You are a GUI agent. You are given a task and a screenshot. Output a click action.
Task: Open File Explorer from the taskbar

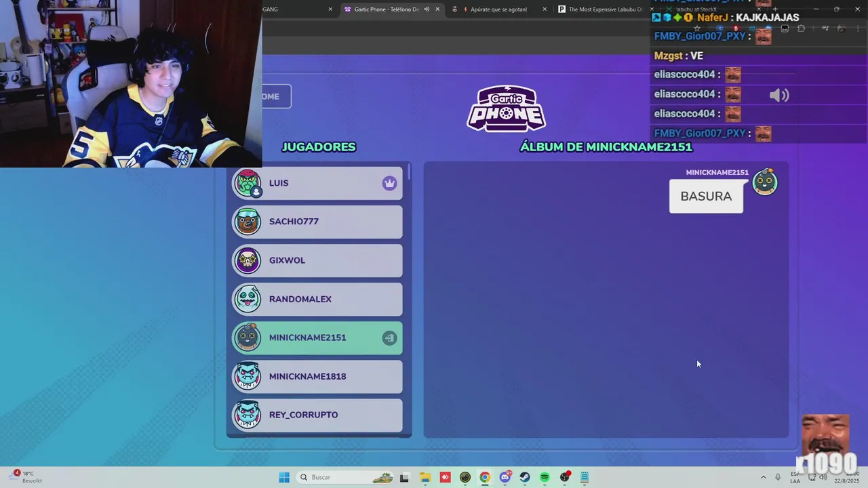tap(425, 477)
